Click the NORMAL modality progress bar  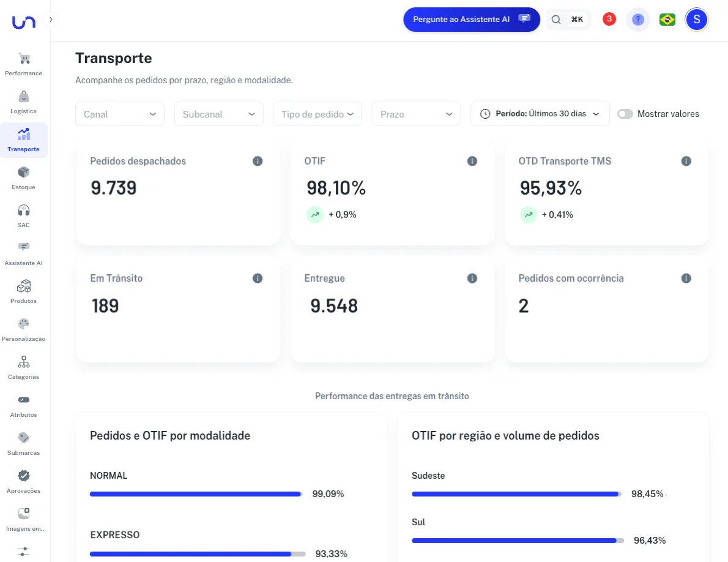coord(196,494)
